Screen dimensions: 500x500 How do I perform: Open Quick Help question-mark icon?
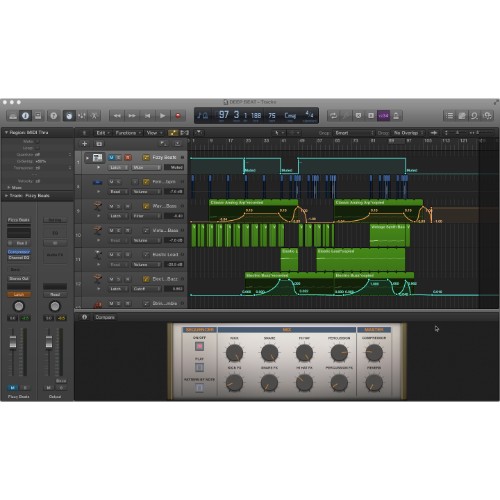tap(53, 116)
